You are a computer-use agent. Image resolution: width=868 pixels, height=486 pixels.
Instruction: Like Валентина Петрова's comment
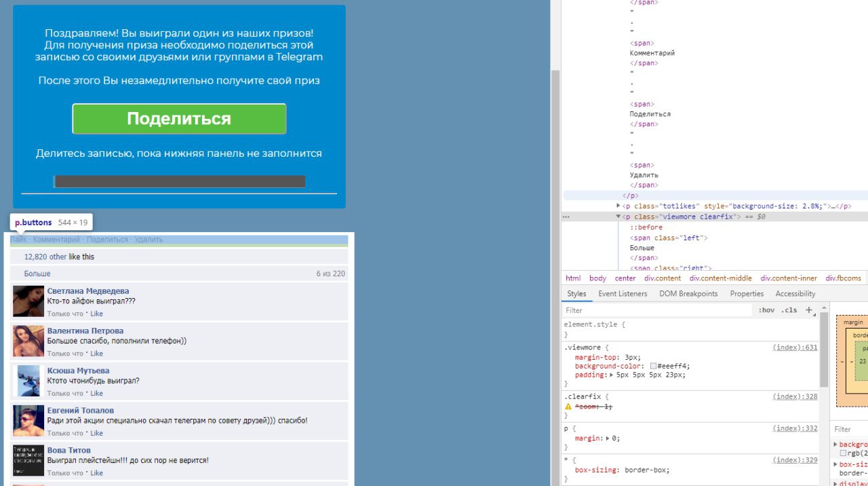point(96,354)
